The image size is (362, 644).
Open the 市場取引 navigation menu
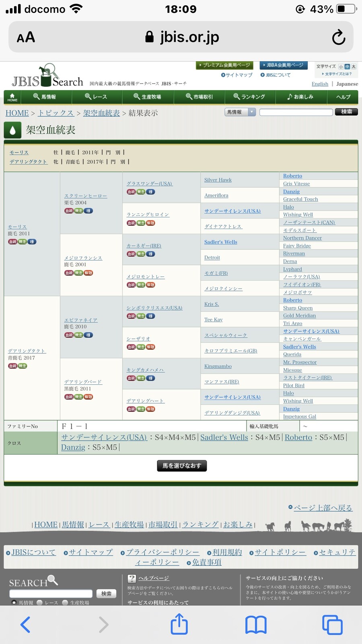click(200, 97)
